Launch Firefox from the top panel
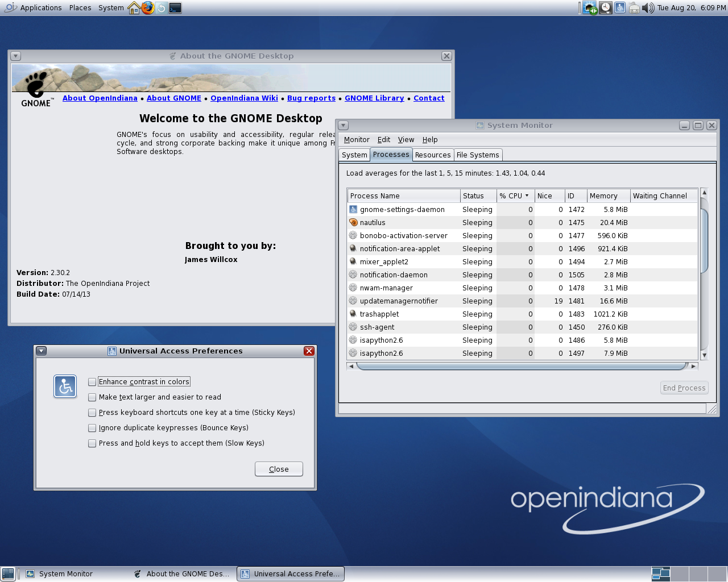This screenshot has width=728, height=582. 148,8
